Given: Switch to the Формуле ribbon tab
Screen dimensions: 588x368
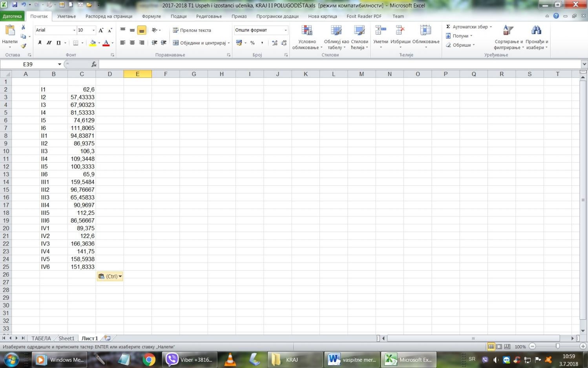Looking at the screenshot, I should pos(151,16).
